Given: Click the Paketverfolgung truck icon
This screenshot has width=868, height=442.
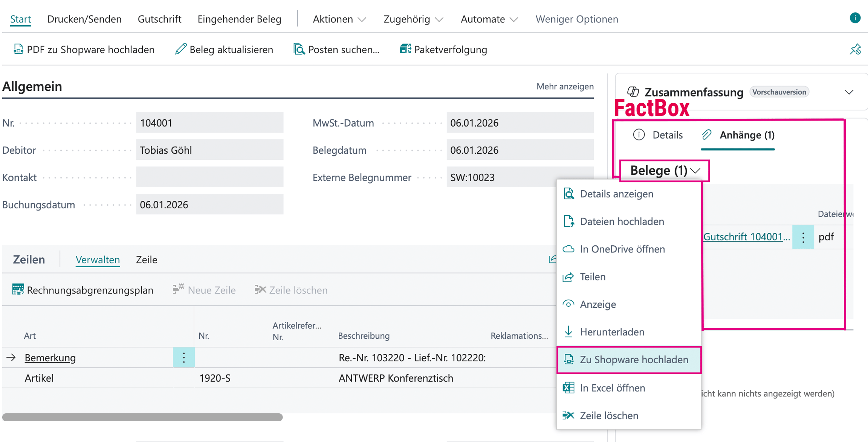Looking at the screenshot, I should coord(405,49).
